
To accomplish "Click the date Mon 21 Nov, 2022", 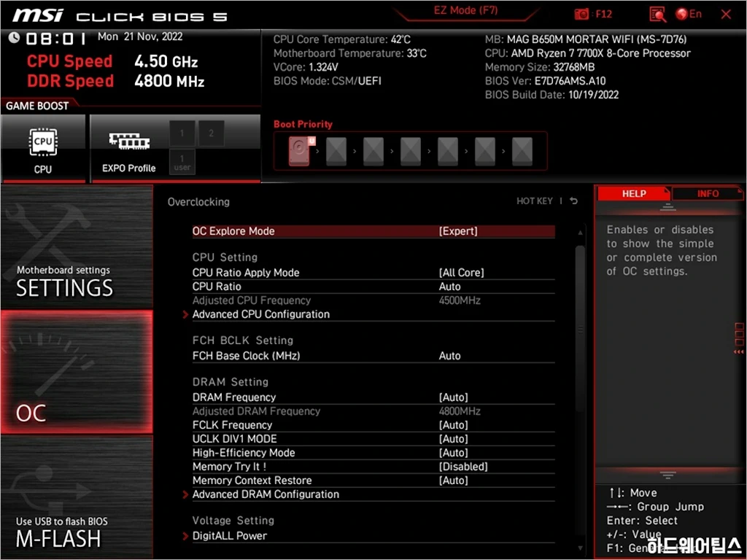I will coord(140,36).
